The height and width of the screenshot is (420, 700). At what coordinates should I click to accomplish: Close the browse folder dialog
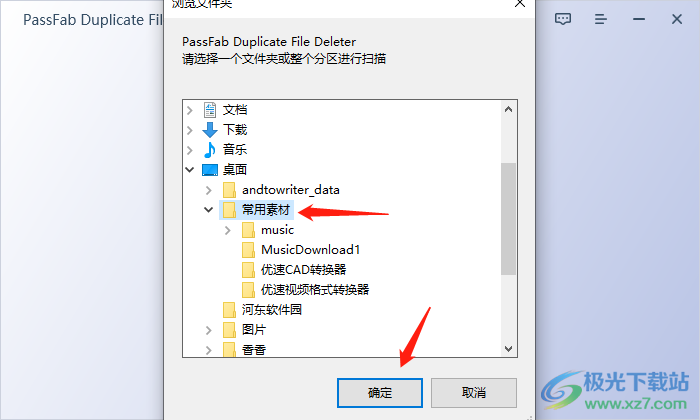(520, 4)
